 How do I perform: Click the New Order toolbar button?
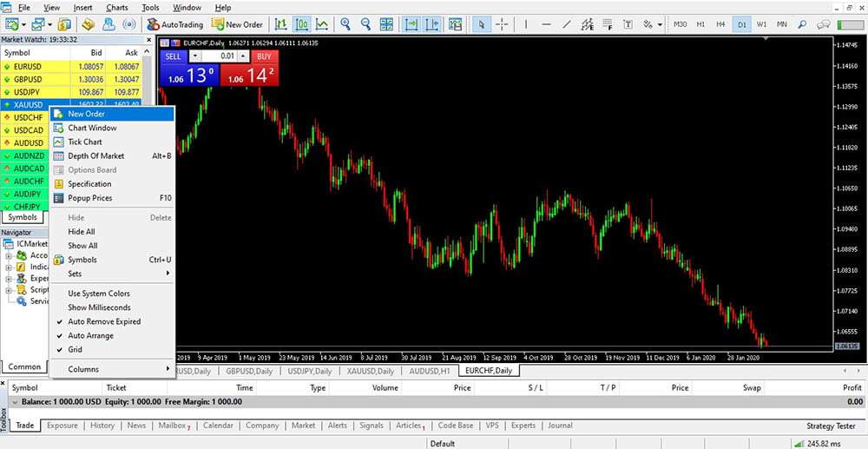(x=237, y=24)
